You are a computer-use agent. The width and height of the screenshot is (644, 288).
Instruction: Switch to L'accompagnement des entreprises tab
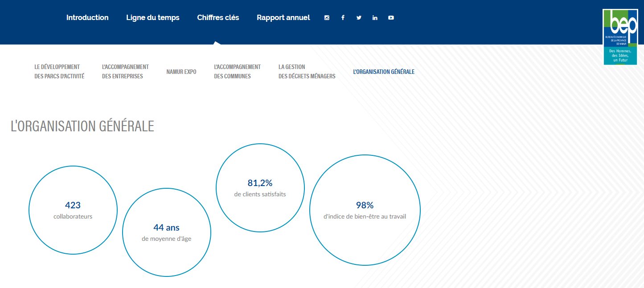point(125,72)
